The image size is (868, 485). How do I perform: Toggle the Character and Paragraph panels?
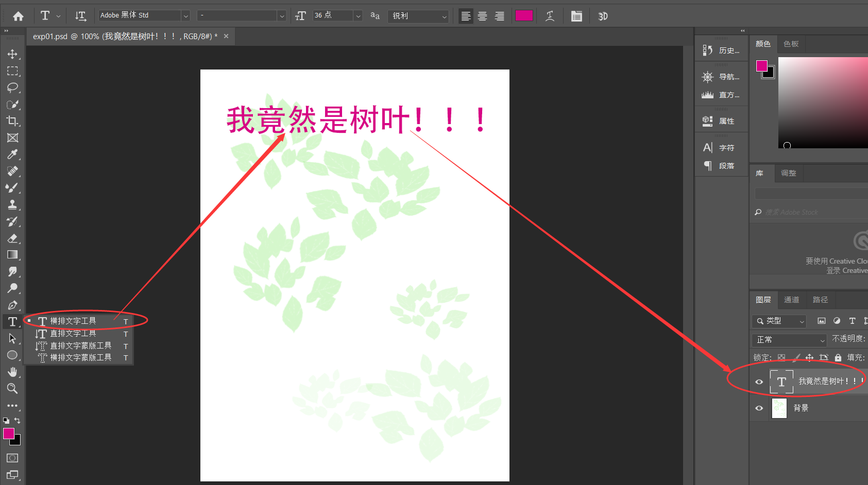click(576, 16)
